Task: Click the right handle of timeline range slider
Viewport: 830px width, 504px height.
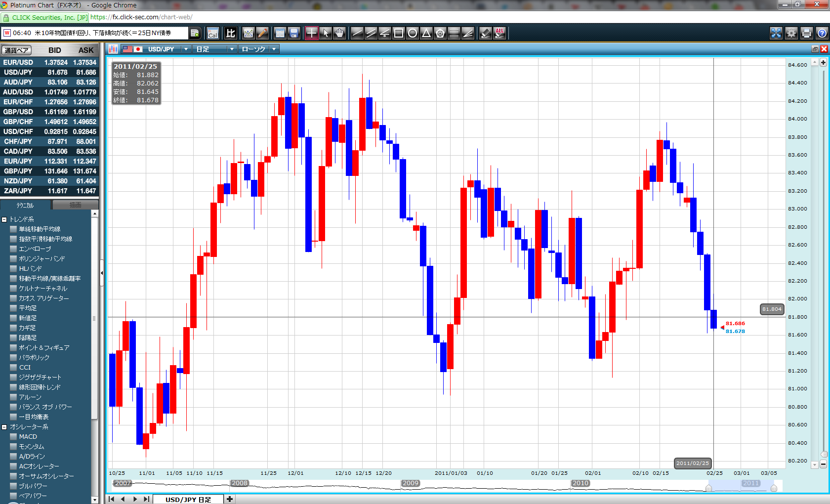Action: point(774,488)
